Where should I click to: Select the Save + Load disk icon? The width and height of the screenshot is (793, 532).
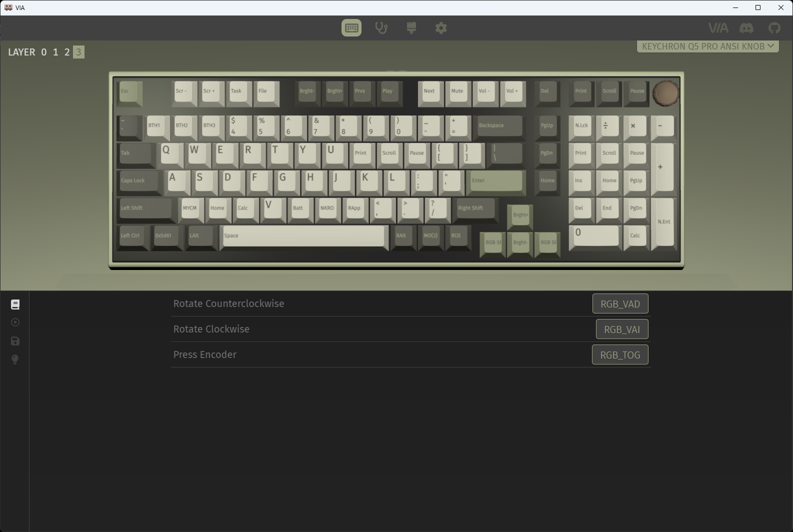tap(15, 341)
